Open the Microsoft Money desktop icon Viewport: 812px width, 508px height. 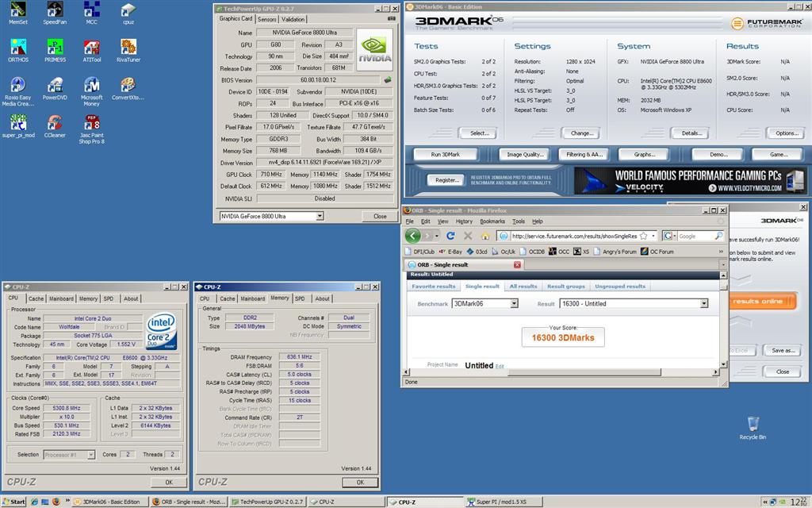[x=92, y=91]
